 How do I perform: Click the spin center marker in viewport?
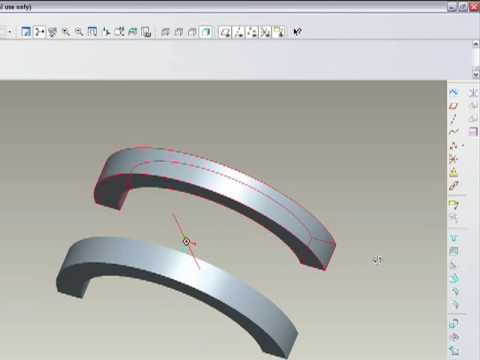(186, 242)
